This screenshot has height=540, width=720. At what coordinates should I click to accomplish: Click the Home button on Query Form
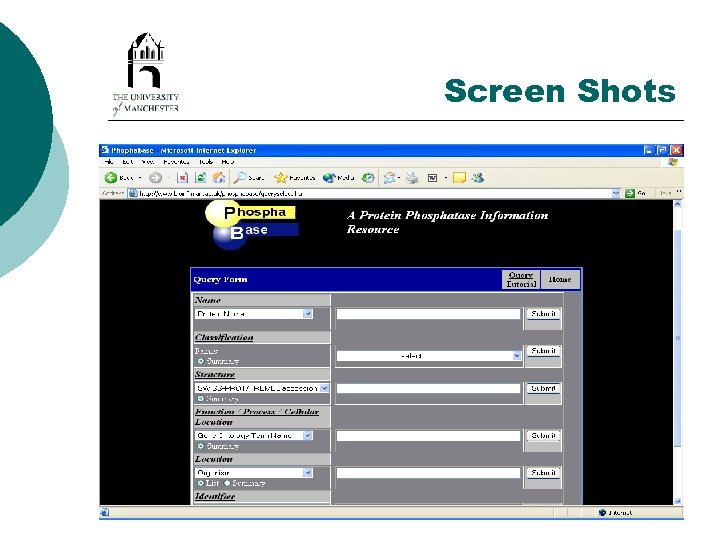[560, 279]
